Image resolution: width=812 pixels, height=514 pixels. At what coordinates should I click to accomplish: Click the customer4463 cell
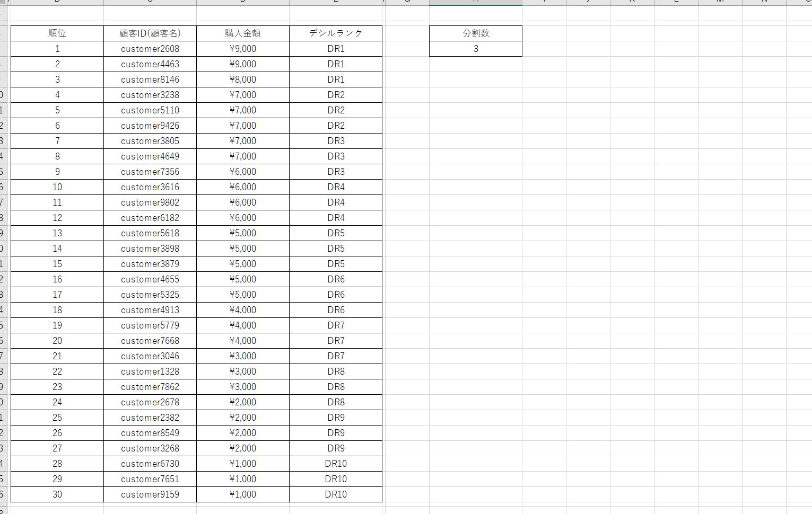150,64
